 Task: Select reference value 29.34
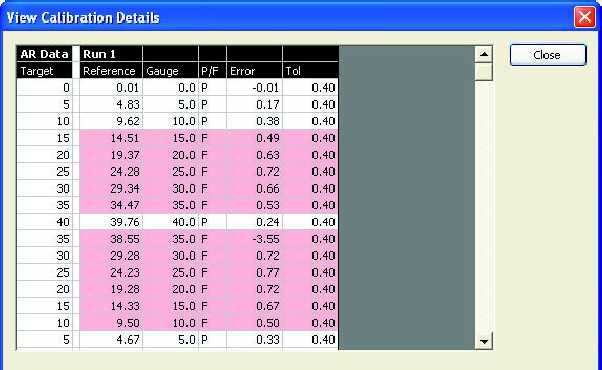111,188
